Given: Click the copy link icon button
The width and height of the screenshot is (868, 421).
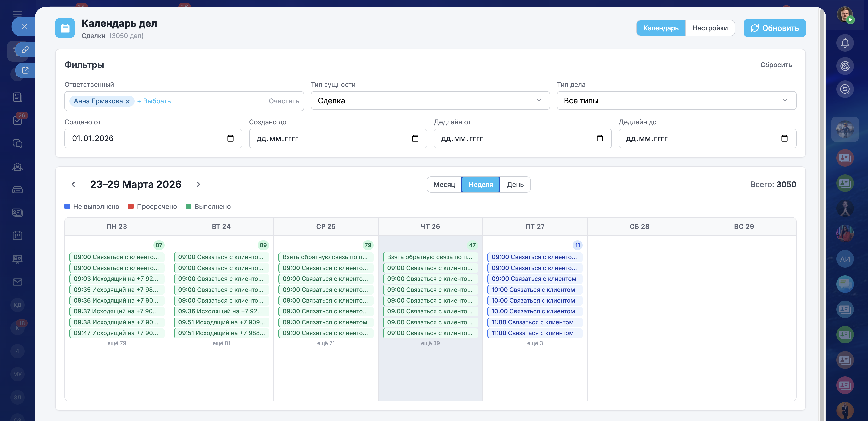Looking at the screenshot, I should pos(25,50).
